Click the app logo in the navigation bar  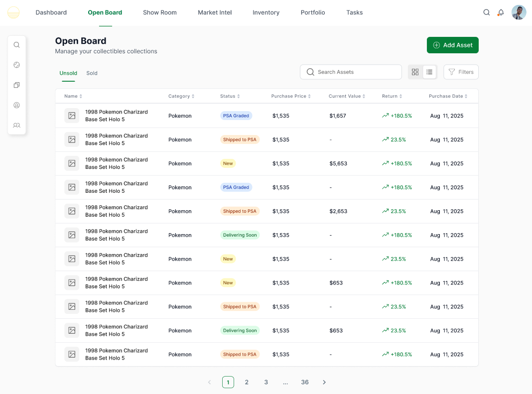(x=13, y=12)
